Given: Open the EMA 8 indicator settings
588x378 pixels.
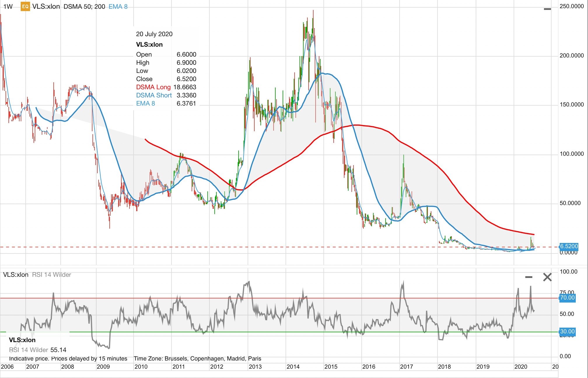Looking at the screenshot, I should pyautogui.click(x=118, y=6).
